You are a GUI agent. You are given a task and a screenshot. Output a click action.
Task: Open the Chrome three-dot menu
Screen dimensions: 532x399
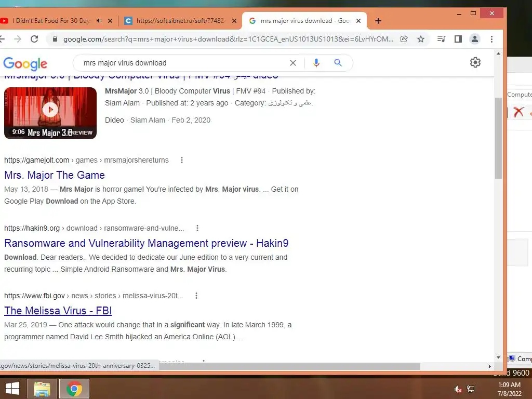(491, 39)
